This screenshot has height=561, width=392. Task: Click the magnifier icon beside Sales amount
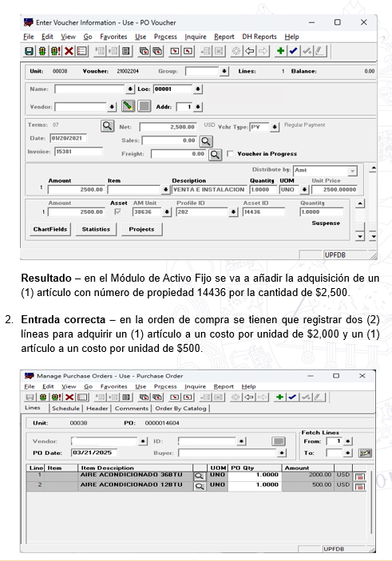click(206, 141)
